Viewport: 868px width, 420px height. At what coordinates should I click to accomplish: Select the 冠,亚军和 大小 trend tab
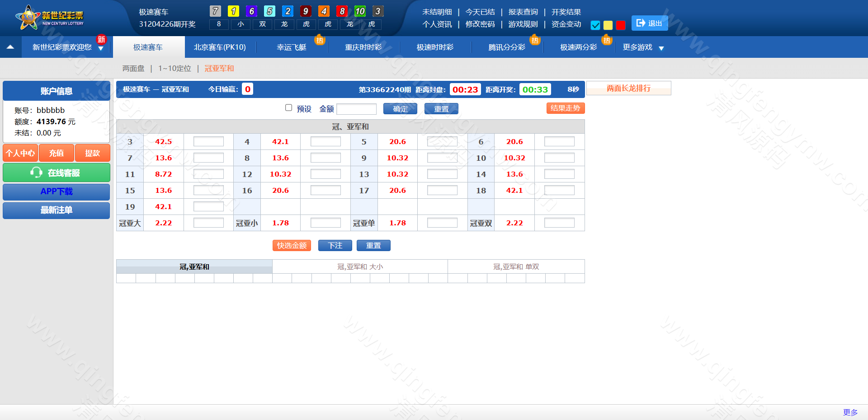click(360, 267)
